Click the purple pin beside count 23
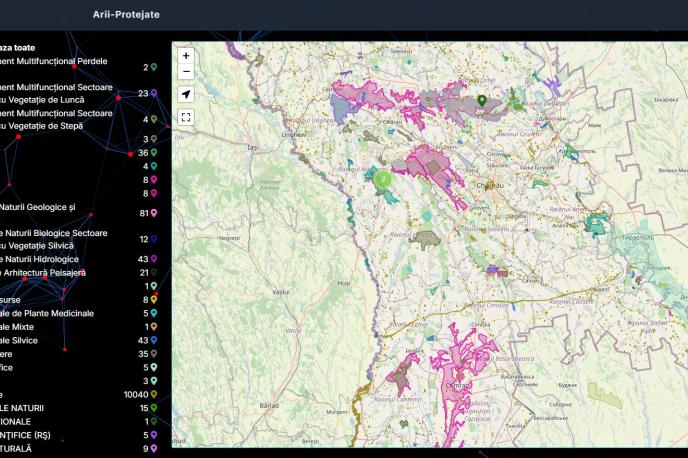This screenshot has width=688, height=458. 154,93
